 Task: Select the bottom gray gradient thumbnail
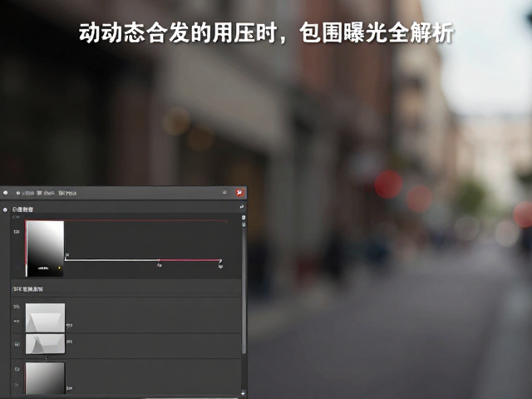coord(45,378)
